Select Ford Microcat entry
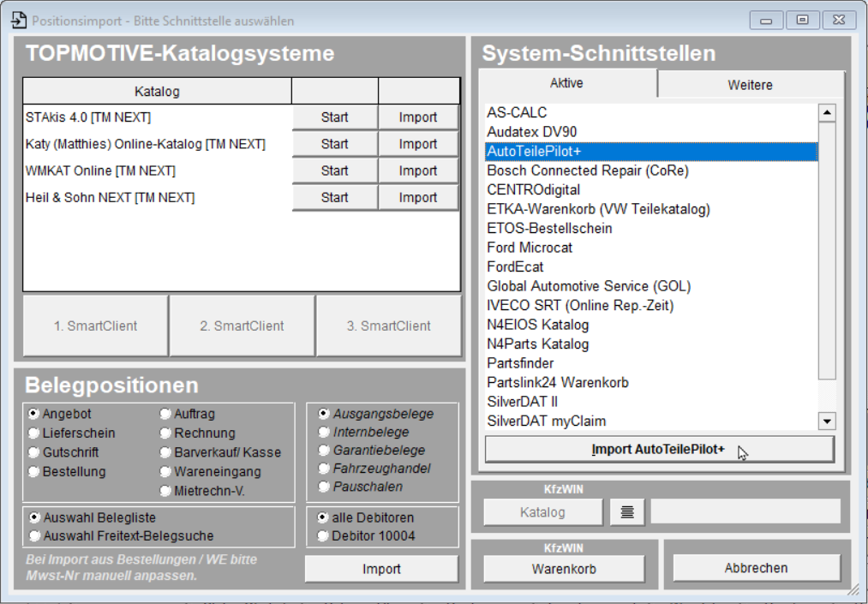Viewport: 868px width, 604px height. tap(651, 248)
